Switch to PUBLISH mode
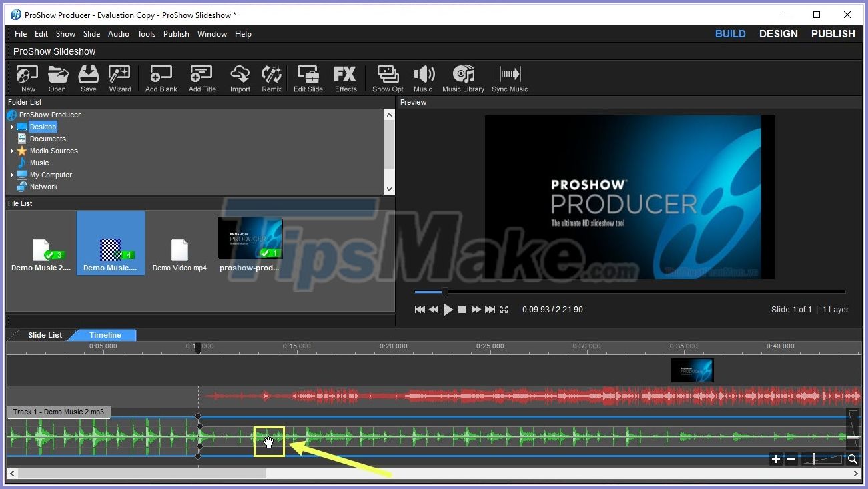Viewport: 868px width, 489px height. pyautogui.click(x=832, y=33)
